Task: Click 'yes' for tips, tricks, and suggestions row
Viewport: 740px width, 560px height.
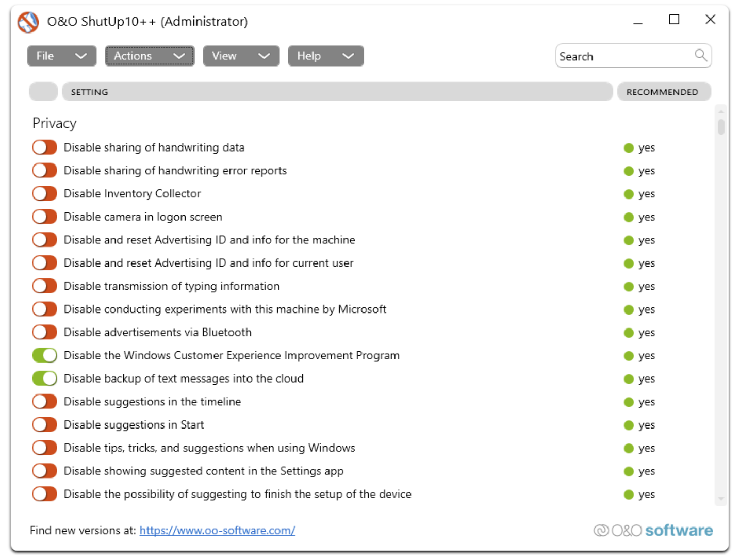Action: 647,449
